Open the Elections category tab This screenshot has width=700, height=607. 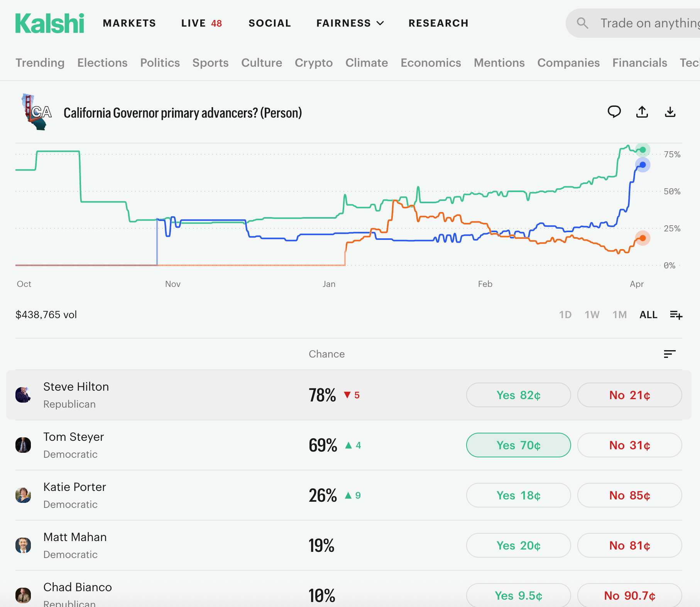pyautogui.click(x=102, y=63)
